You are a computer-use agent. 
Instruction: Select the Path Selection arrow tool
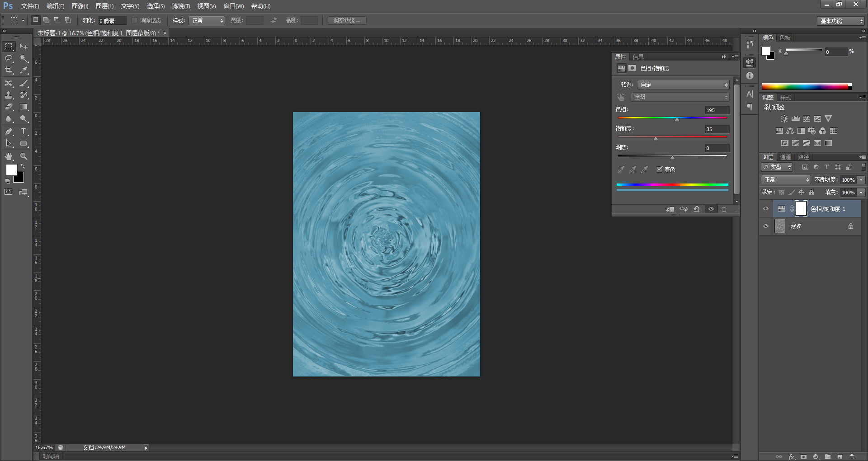coord(9,143)
